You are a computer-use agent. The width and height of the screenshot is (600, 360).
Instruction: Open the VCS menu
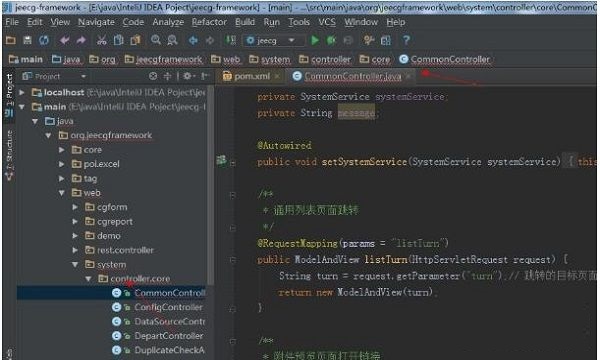[327, 22]
